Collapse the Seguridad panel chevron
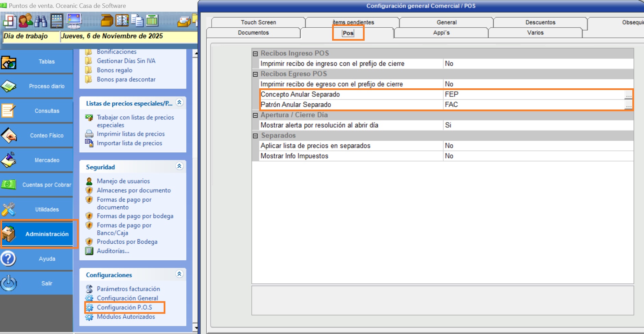Image resolution: width=644 pixels, height=334 pixels. [179, 166]
